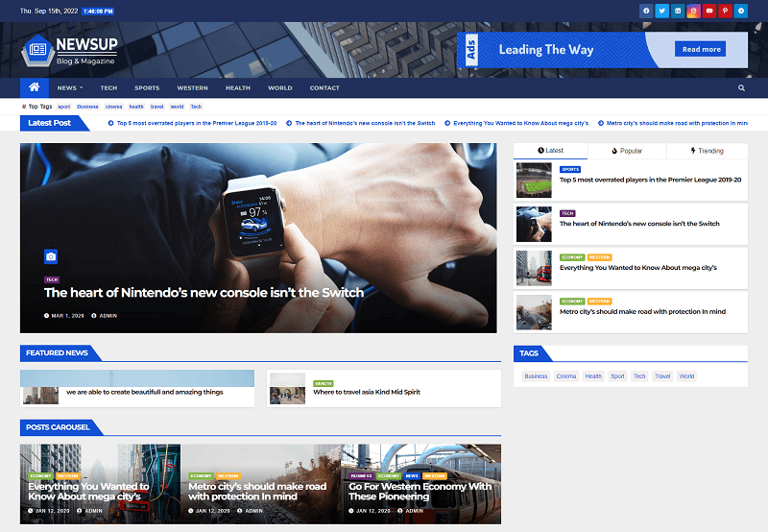Click the Tech tag in Tags widget
This screenshot has width=768, height=532.
[x=639, y=376]
